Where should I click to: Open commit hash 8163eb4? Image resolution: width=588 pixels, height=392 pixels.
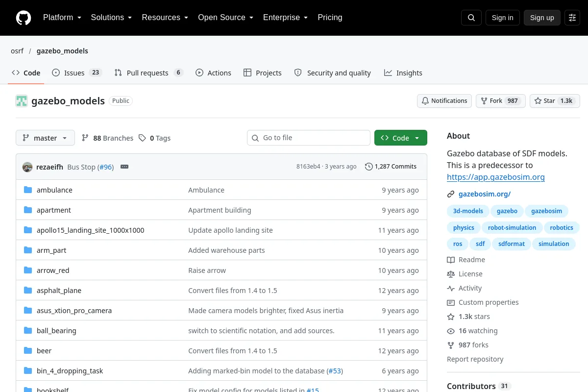click(308, 167)
